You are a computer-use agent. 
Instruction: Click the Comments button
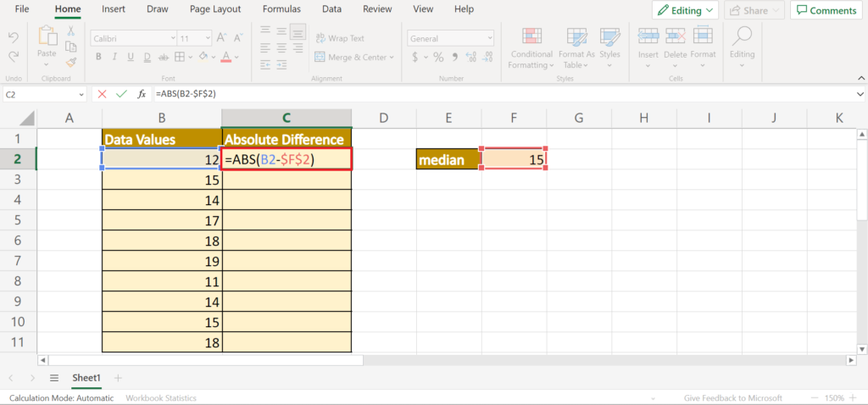click(x=824, y=10)
